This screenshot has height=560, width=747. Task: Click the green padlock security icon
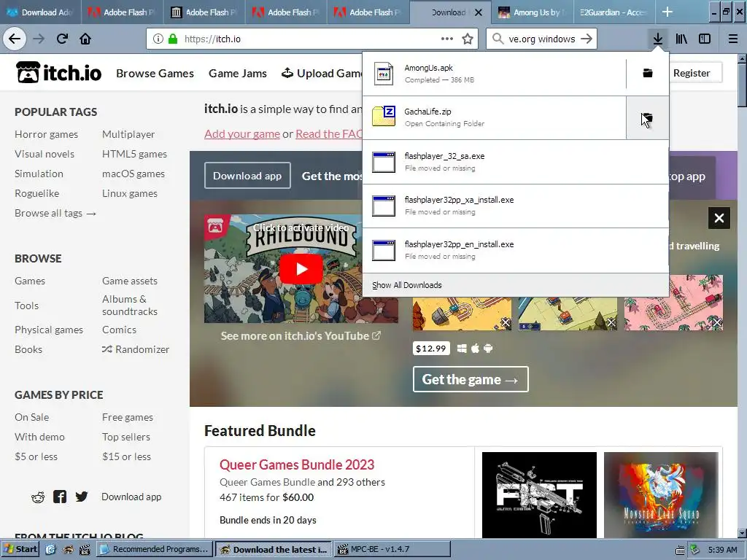(173, 39)
